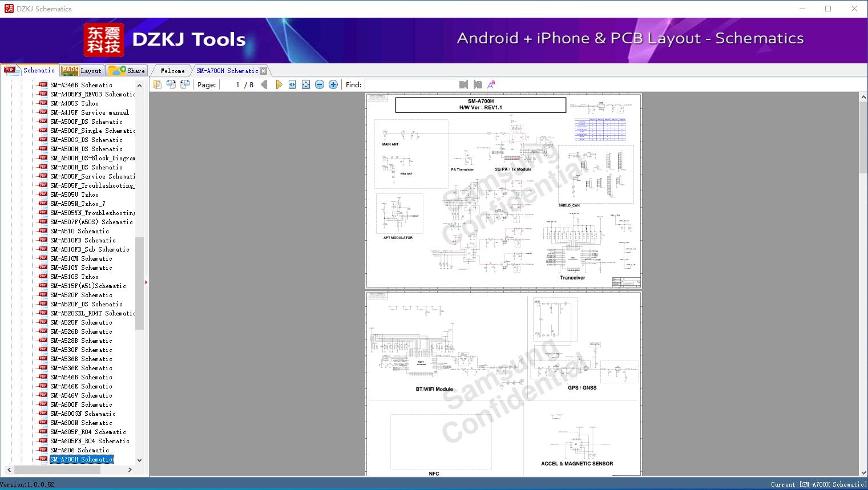Toggle match case search icon
The width and height of the screenshot is (868, 490).
(x=491, y=84)
